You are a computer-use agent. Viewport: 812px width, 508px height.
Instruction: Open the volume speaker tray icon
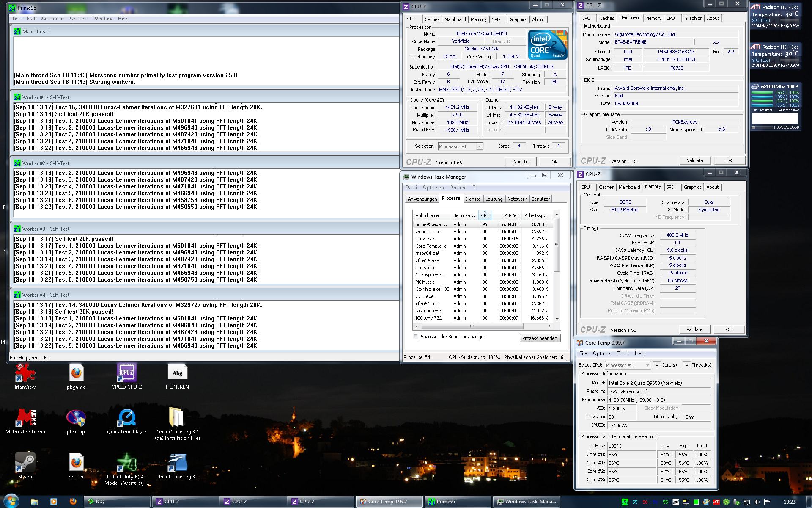(x=757, y=502)
